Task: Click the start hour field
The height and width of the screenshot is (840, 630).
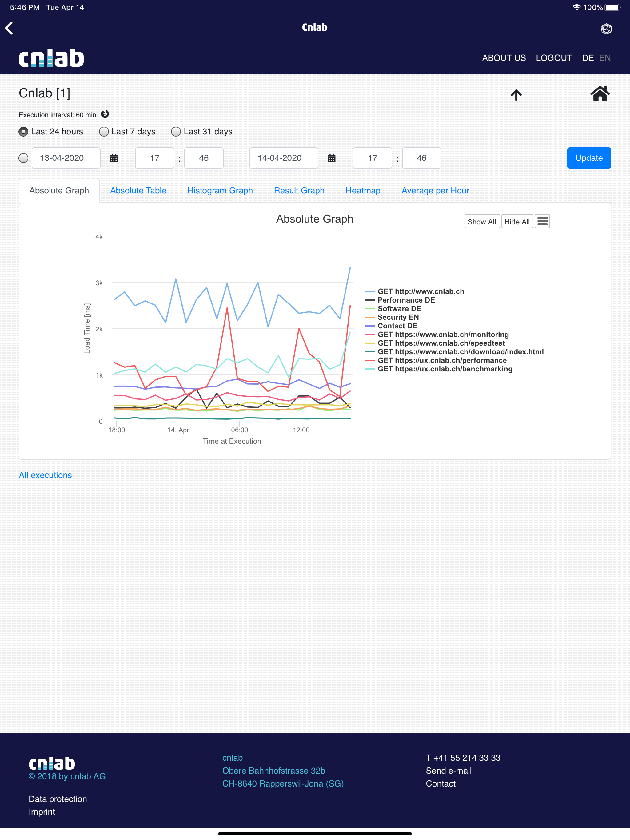Action: (x=155, y=158)
